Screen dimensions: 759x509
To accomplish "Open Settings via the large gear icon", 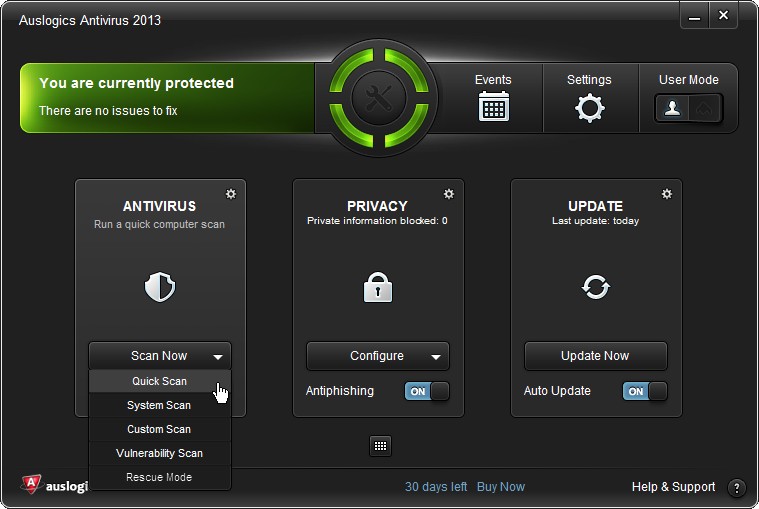I will click(589, 108).
